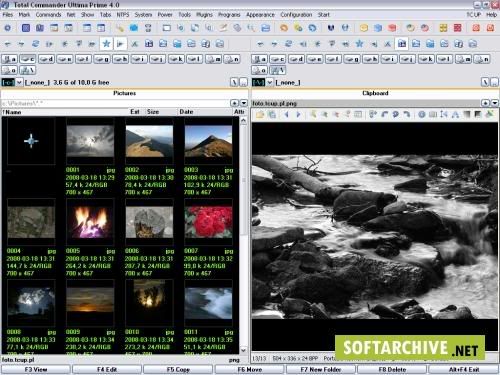500x375 pixels.
Task: Click right panel blue refresh icon
Action: 289,44
